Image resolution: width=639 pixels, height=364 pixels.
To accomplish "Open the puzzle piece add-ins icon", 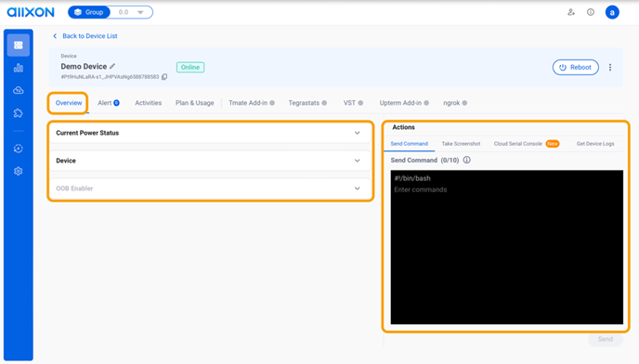I will [x=19, y=113].
